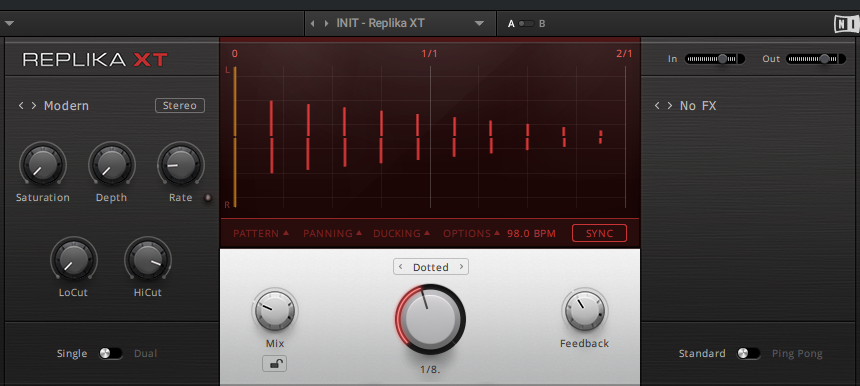Click the Feedback knob
Image resolution: width=860 pixels, height=386 pixels.
[x=585, y=310]
